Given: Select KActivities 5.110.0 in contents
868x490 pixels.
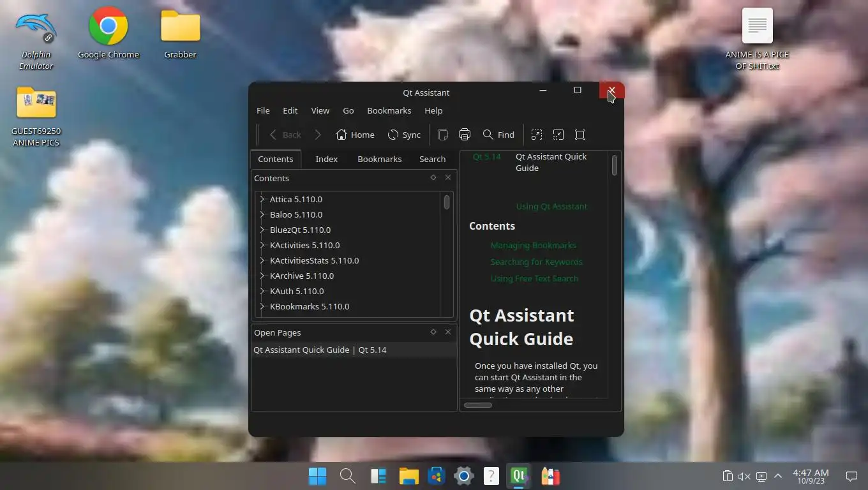Looking at the screenshot, I should [x=304, y=245].
